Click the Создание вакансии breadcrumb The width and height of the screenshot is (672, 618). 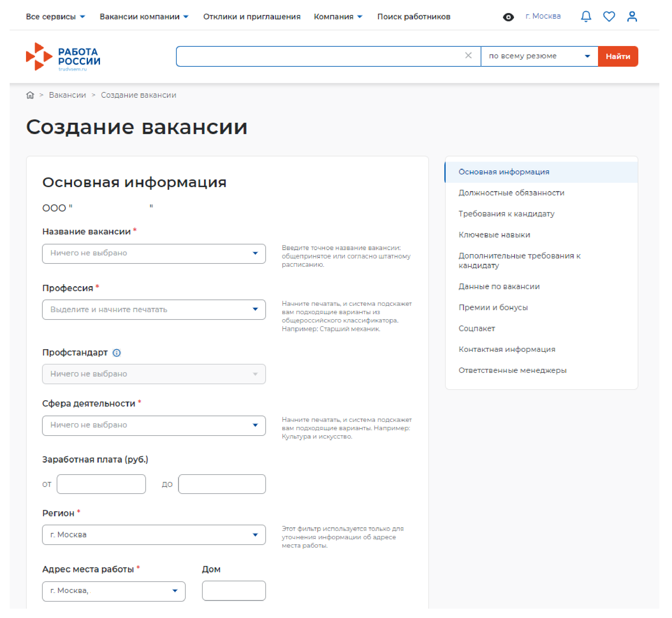click(x=139, y=95)
